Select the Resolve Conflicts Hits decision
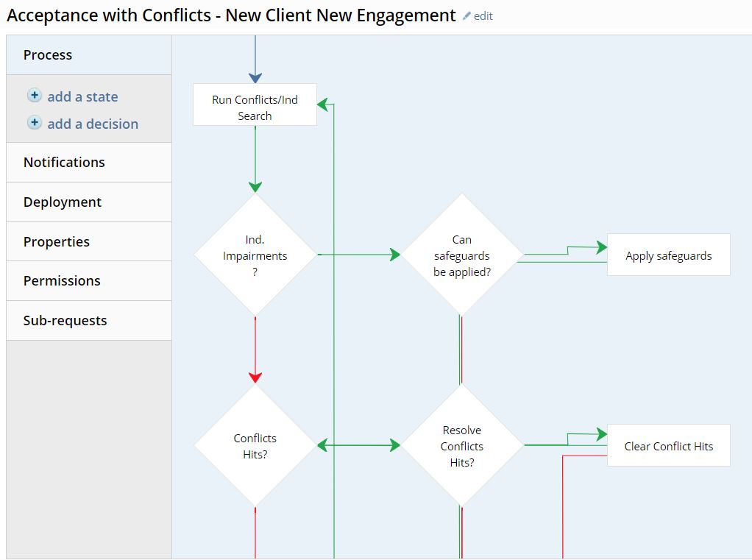This screenshot has width=752, height=560. [x=461, y=446]
